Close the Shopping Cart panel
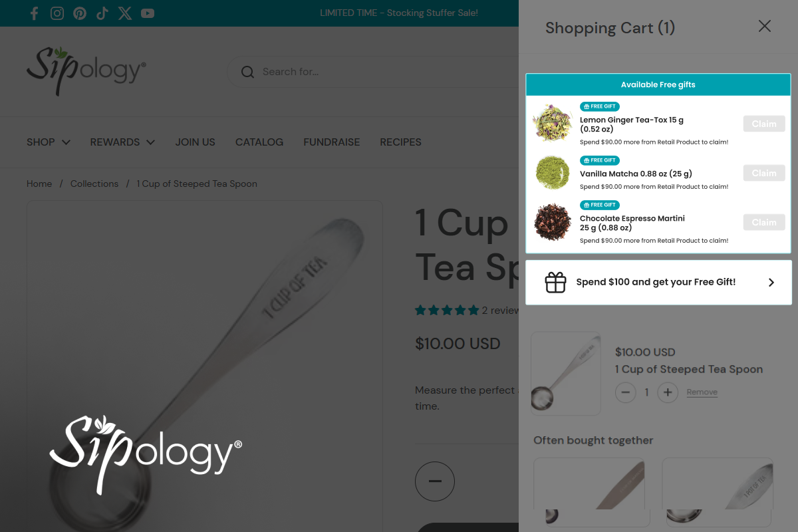Screen dimensions: 798x532 [x=765, y=26]
